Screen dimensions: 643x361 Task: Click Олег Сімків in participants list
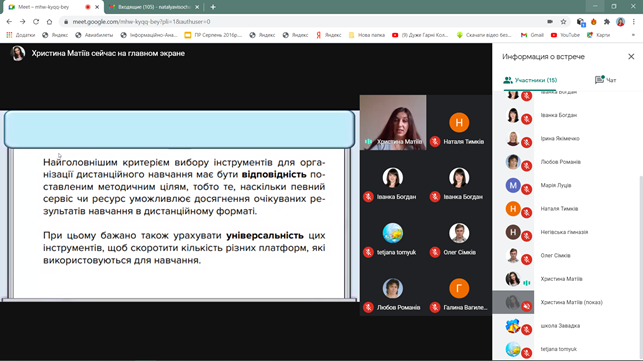click(x=555, y=256)
